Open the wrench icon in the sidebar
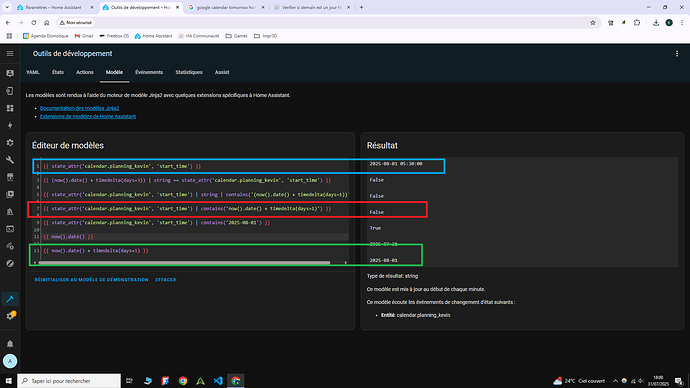The width and height of the screenshot is (690, 388). [10, 160]
